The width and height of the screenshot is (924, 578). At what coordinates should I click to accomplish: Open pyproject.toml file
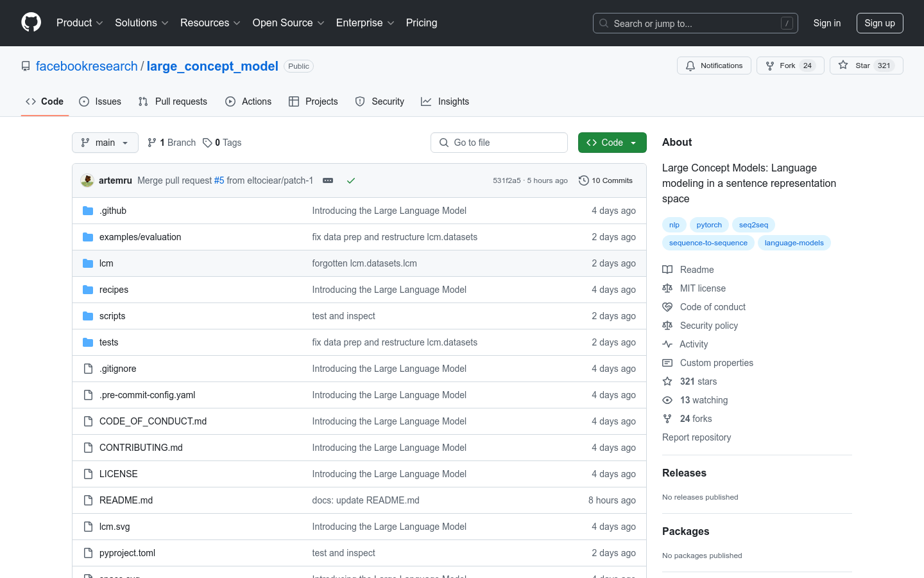(x=127, y=553)
